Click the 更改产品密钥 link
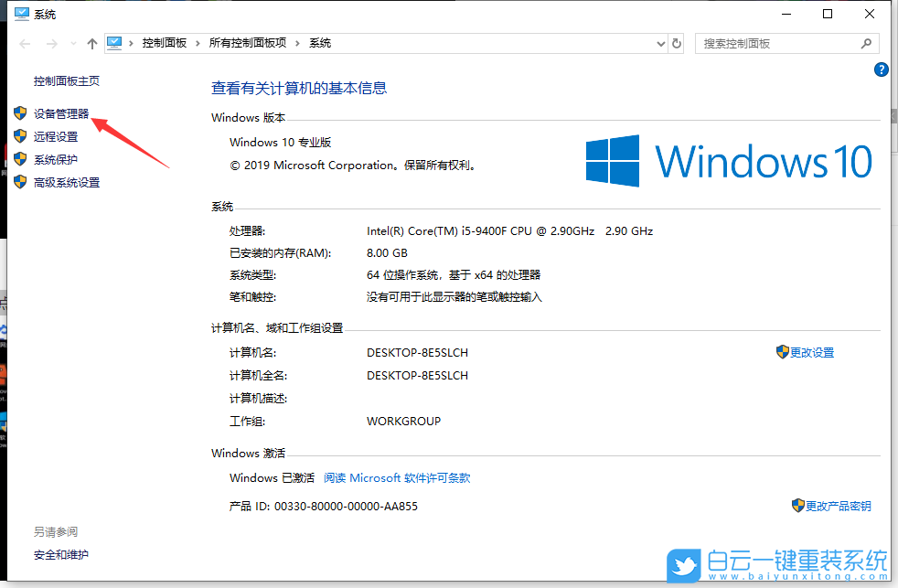Image resolution: width=898 pixels, height=588 pixels. 838,505
